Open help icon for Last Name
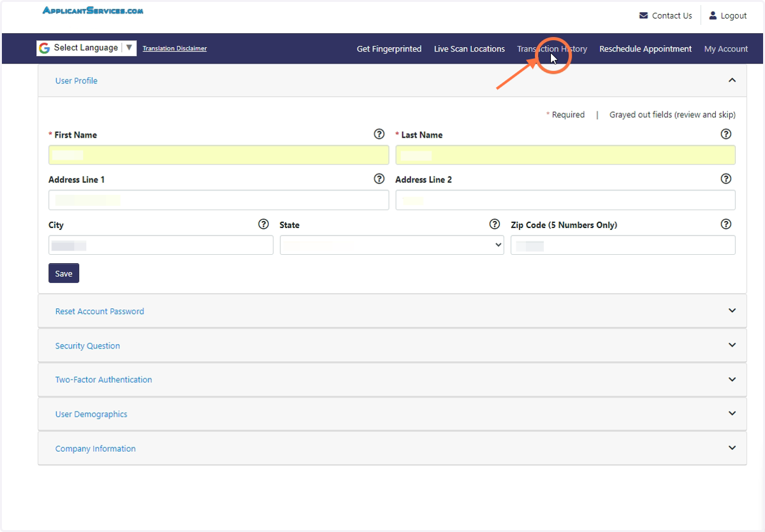 coord(725,134)
